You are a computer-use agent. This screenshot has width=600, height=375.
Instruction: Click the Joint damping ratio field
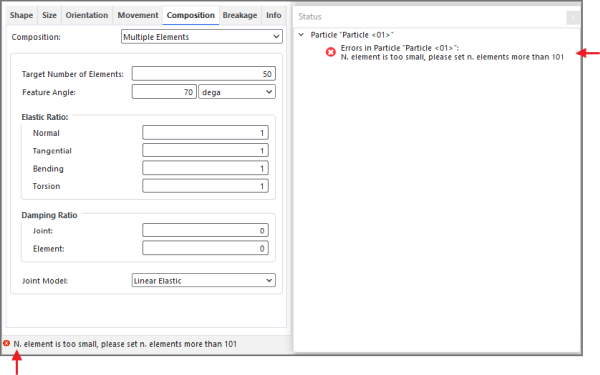(x=205, y=230)
